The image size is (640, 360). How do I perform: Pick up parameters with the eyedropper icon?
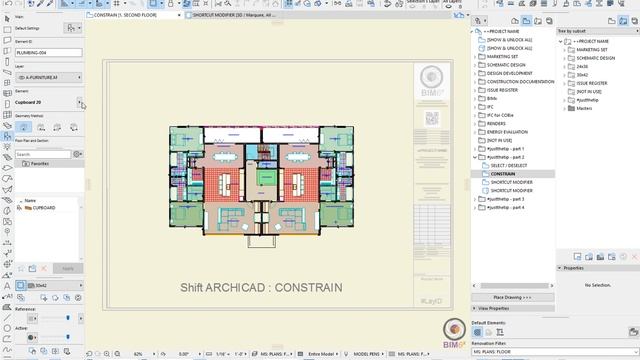(x=41, y=3)
